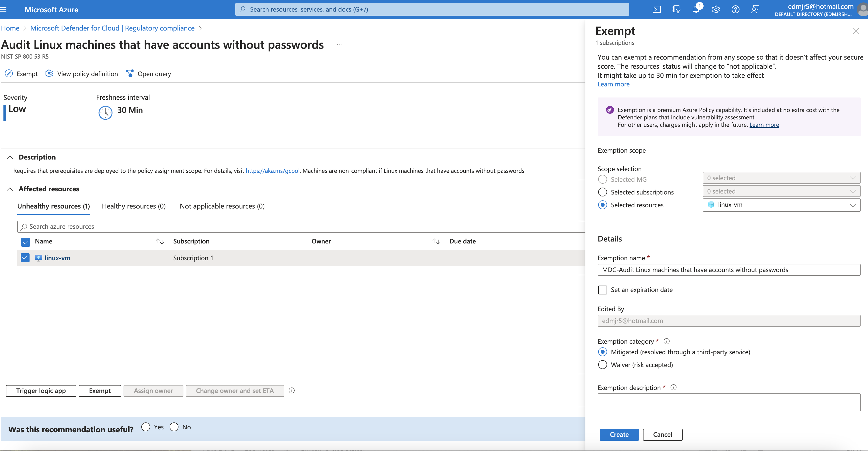This screenshot has height=451, width=868.
Task: Choose Selected subscriptions scope
Action: (x=602, y=192)
